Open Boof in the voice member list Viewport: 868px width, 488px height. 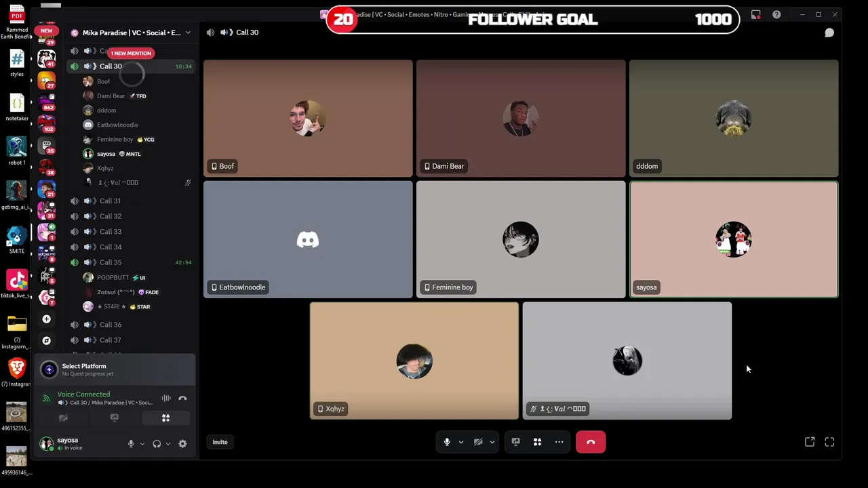point(137,81)
